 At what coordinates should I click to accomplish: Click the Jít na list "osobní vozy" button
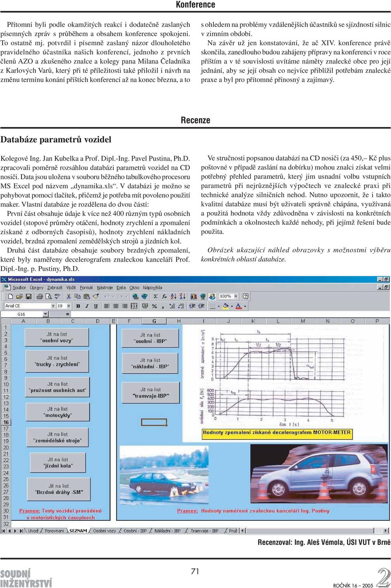pyautogui.click(x=57, y=337)
